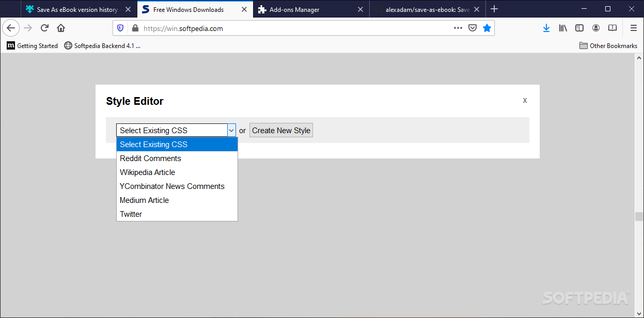This screenshot has height=318, width=644.
Task: Click the reload page icon
Action: (x=44, y=28)
